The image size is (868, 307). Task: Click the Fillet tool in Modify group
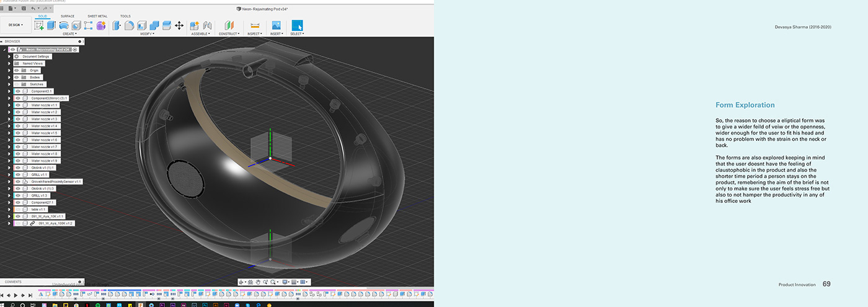(130, 25)
